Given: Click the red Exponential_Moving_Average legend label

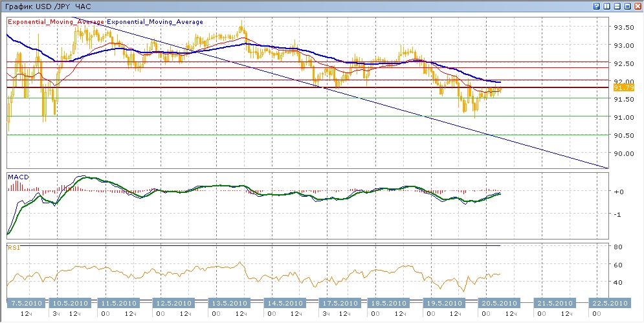Looking at the screenshot, I should coord(56,22).
